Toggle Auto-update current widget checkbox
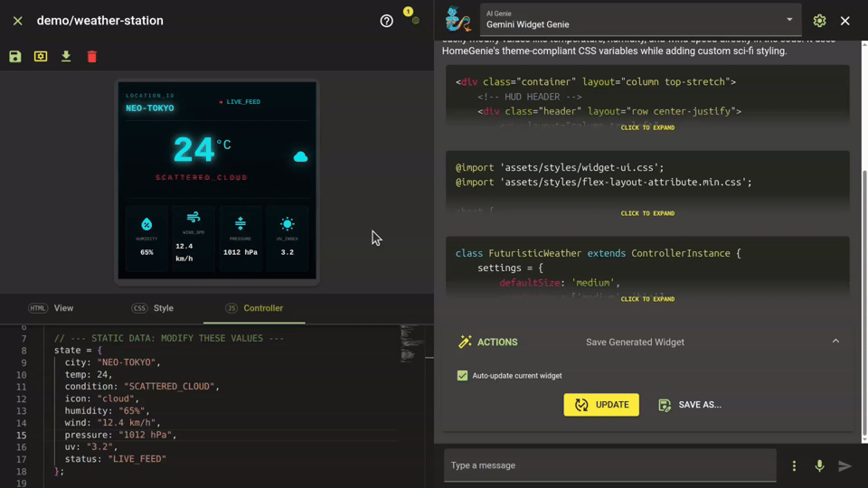Screen dimensions: 868x488 (462, 376)
